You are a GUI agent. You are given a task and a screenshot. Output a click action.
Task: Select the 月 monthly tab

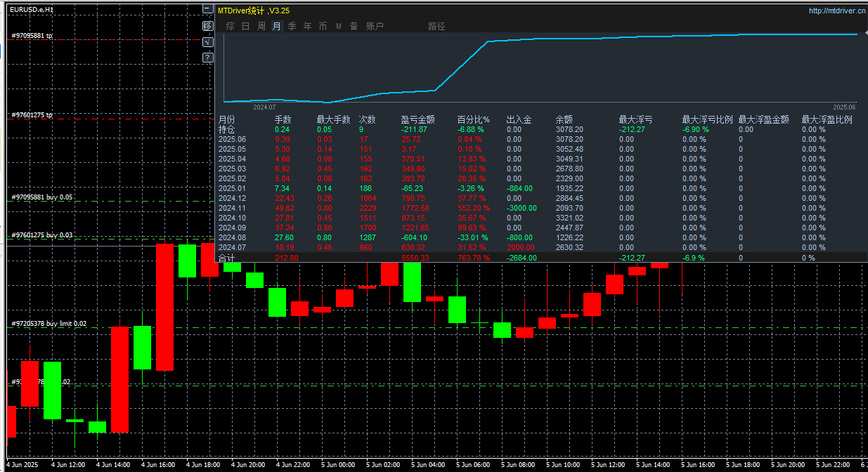click(x=276, y=26)
